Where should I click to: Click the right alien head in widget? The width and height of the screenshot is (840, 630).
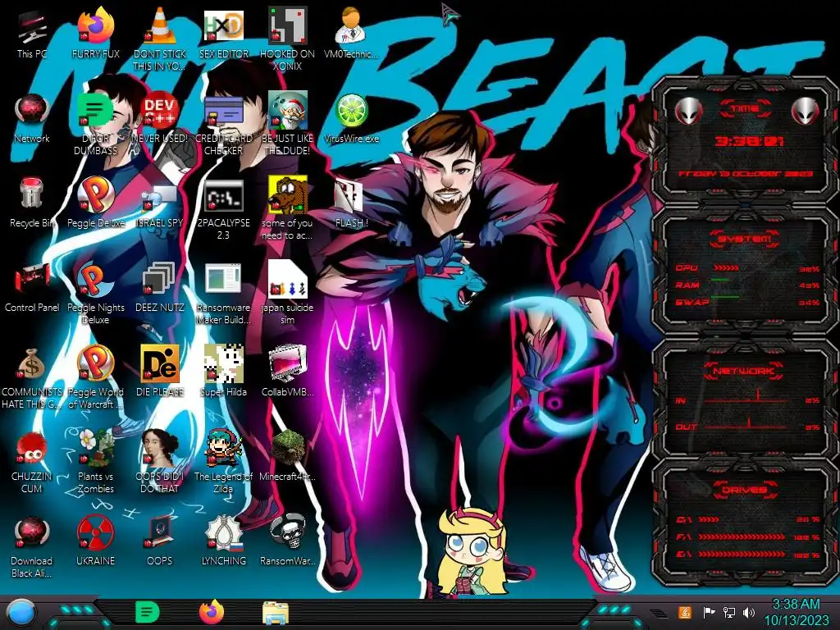[806, 112]
